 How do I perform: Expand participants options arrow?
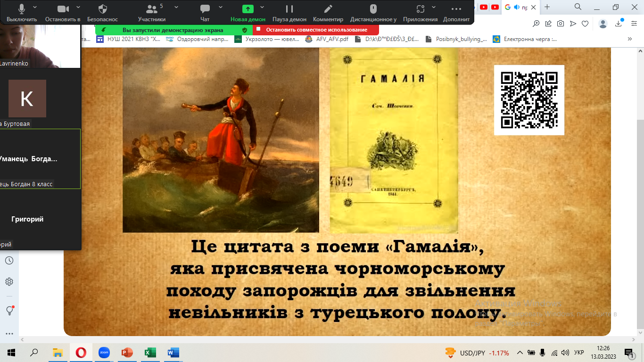click(176, 8)
